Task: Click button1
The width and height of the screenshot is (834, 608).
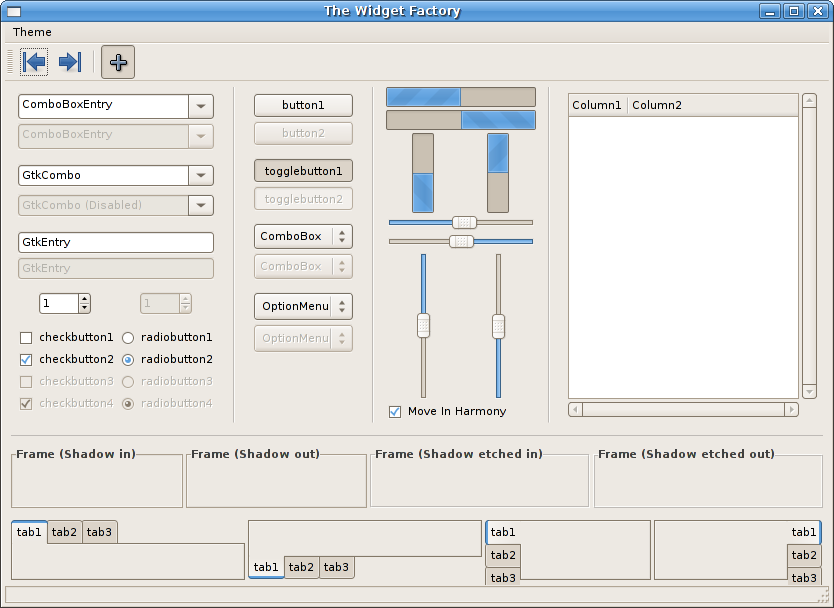Action: pyautogui.click(x=303, y=105)
